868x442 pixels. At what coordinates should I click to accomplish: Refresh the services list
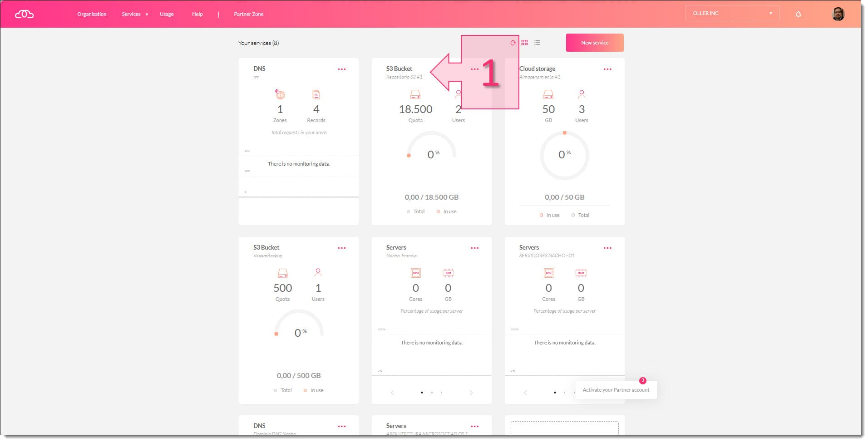coord(513,43)
